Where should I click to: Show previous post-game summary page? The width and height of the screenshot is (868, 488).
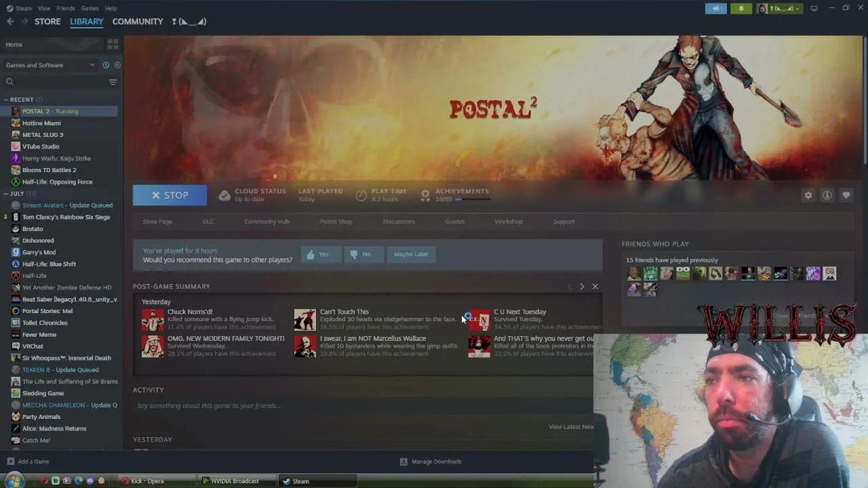pos(570,287)
